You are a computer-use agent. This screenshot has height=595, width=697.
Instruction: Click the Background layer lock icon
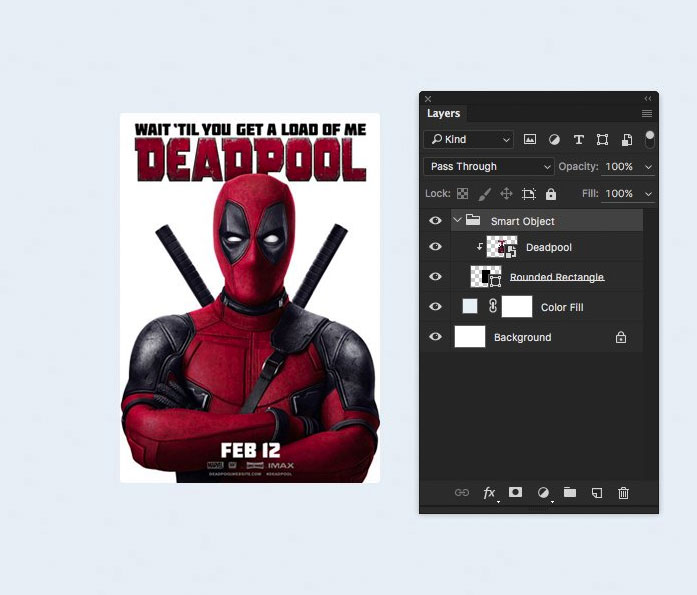621,337
